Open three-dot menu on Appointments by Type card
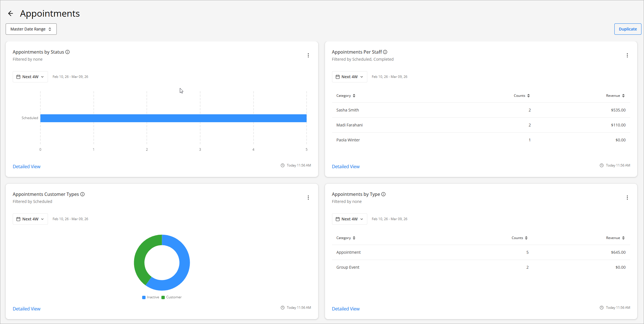Screen dimensions: 644x324 coord(627,198)
